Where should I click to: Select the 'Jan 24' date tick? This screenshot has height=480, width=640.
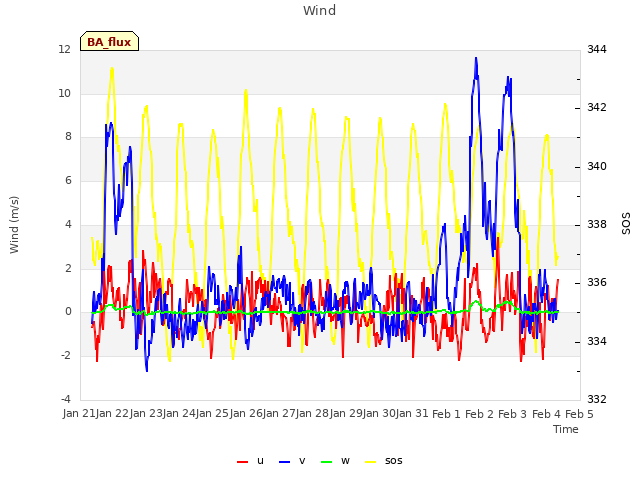(179, 413)
